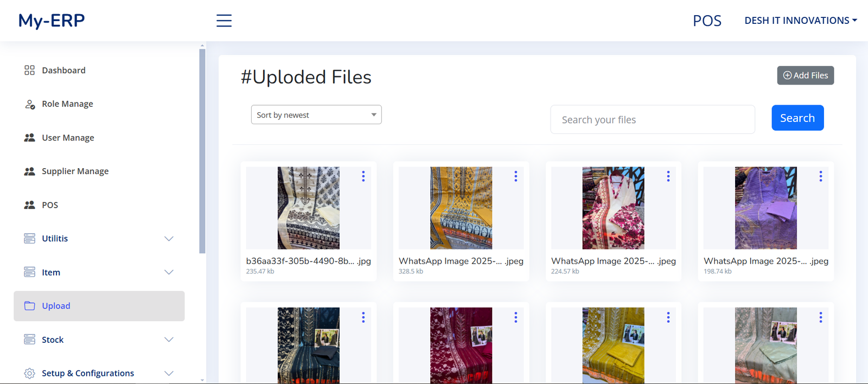The width and height of the screenshot is (868, 384).
Task: Open User Manage from sidebar
Action: (x=68, y=138)
